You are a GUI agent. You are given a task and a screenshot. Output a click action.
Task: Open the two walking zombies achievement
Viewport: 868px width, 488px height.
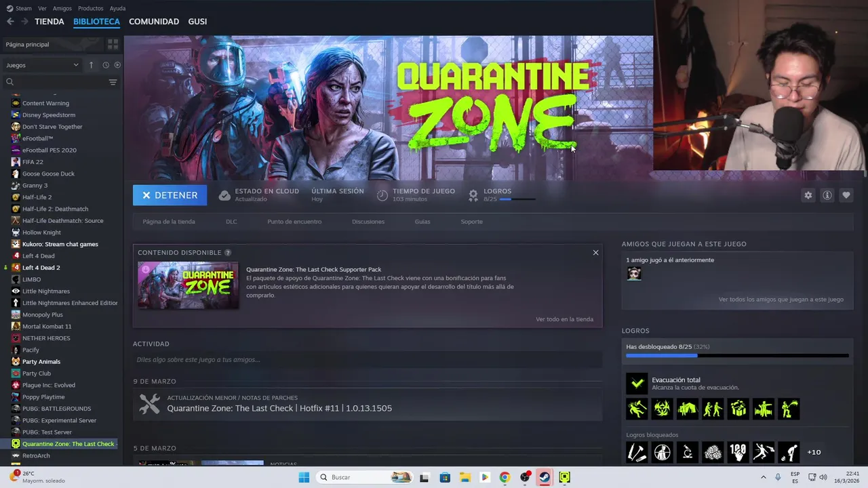click(713, 409)
